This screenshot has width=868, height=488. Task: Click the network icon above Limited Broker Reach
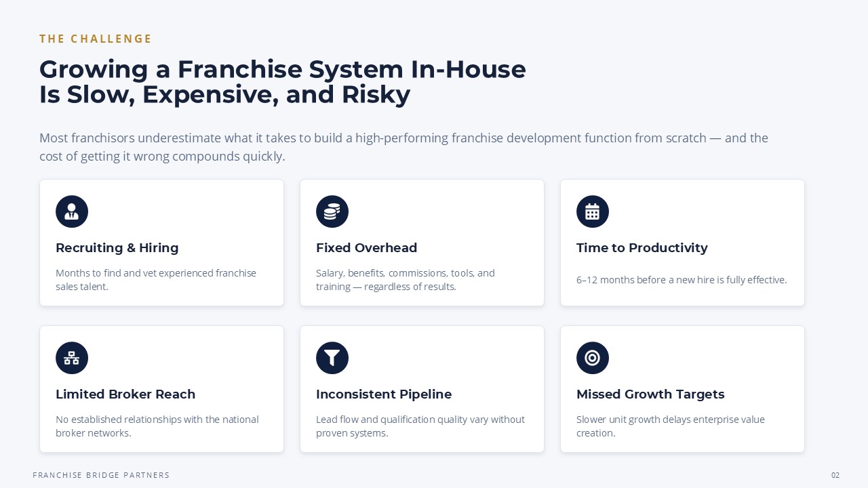(x=72, y=358)
